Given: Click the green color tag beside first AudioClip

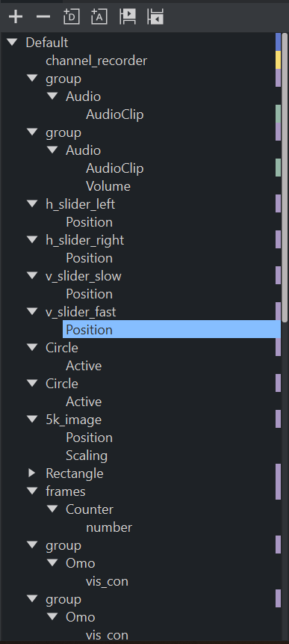Looking at the screenshot, I should click(x=278, y=114).
